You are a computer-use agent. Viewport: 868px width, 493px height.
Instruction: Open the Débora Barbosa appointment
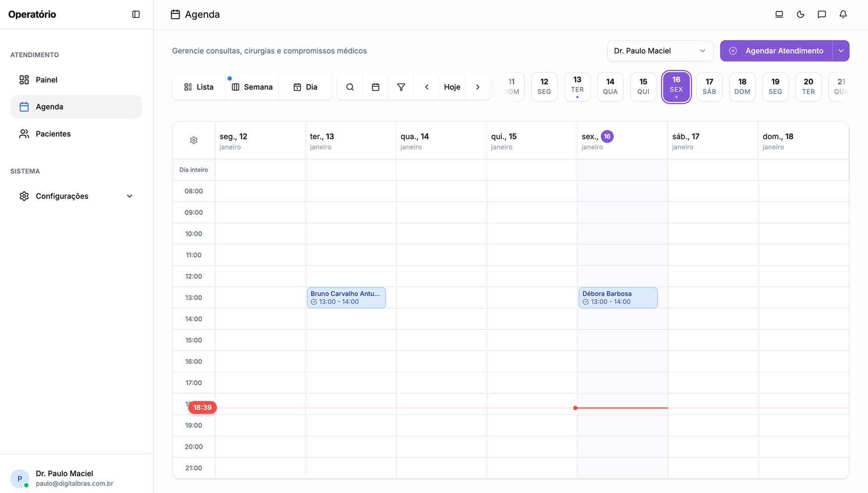618,297
